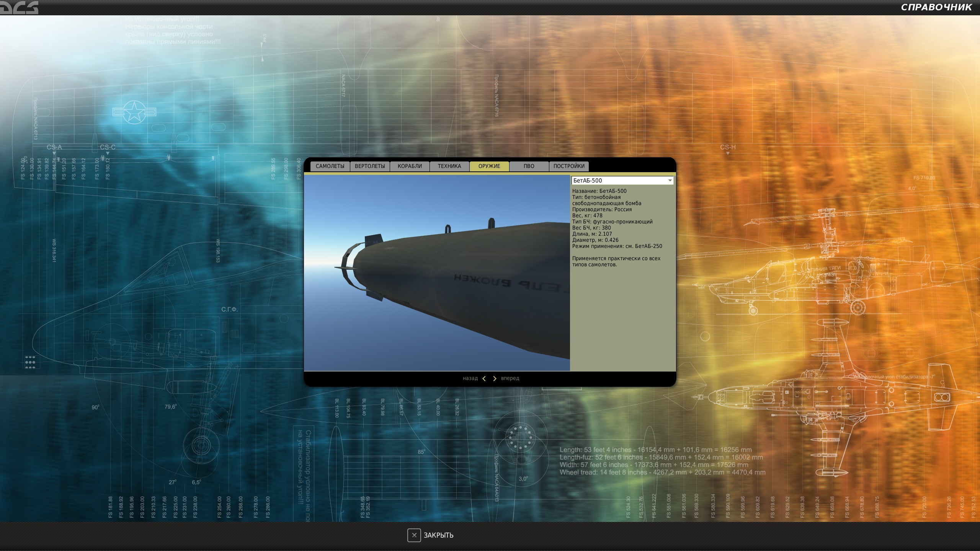Click the 'Тип БЧ: фугасно-проникающий' line
The width and height of the screenshot is (980, 551).
612,222
